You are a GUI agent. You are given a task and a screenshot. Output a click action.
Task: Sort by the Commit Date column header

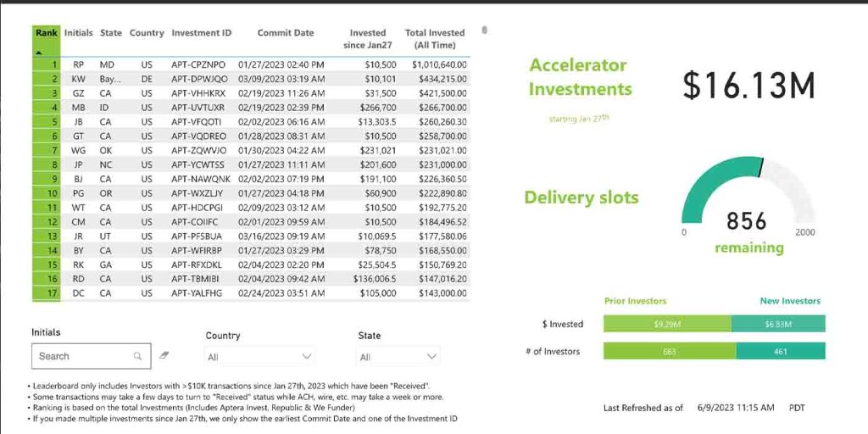[286, 33]
